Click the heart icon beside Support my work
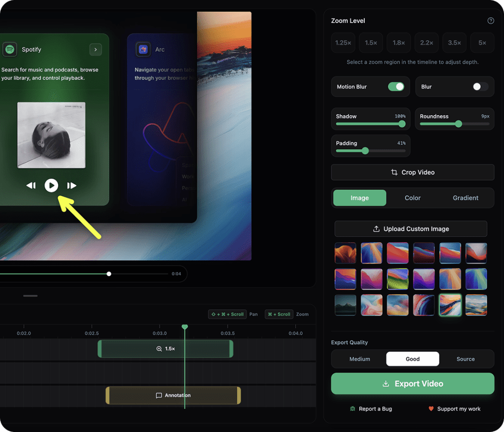 431,409
